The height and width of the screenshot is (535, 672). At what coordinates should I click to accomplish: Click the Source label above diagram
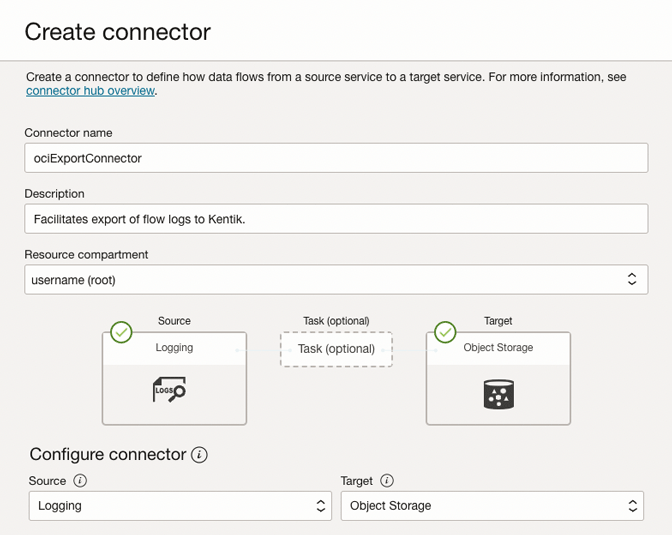174,321
